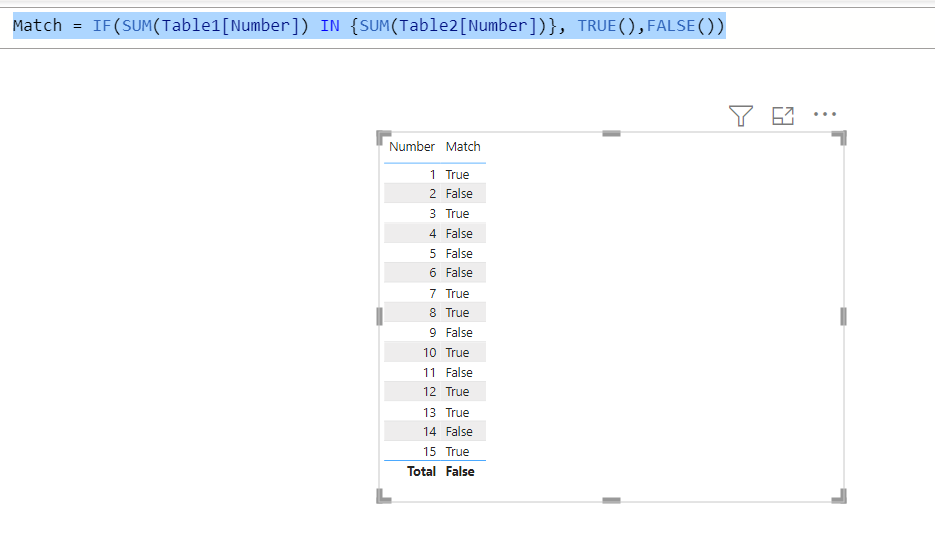Click the visual's top-right corner resize handle

839,138
